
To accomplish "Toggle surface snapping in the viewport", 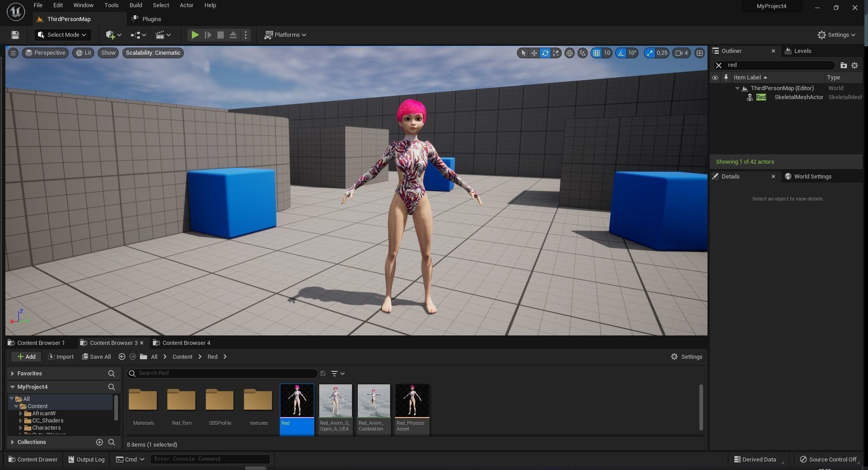I will [582, 53].
